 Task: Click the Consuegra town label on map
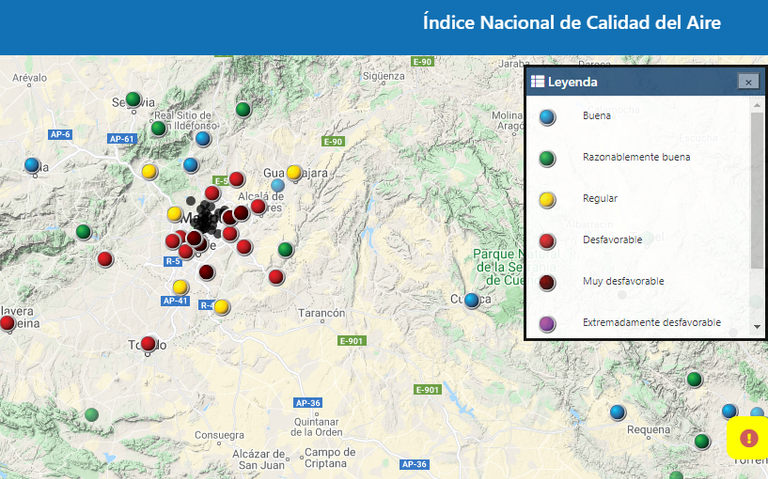coord(219,435)
